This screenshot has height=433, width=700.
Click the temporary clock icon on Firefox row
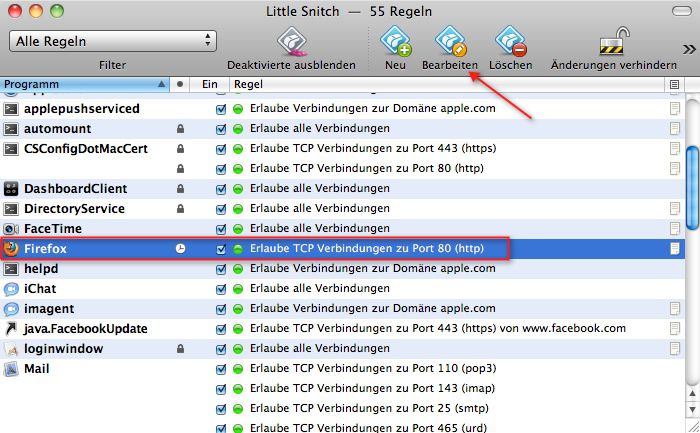tap(180, 249)
